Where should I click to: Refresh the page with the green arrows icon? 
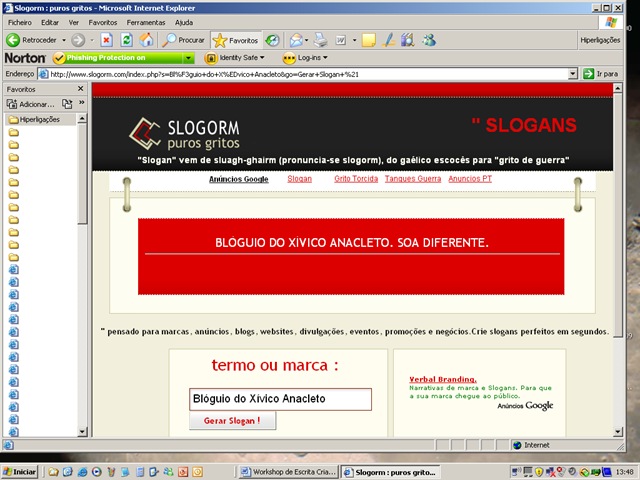[x=127, y=40]
